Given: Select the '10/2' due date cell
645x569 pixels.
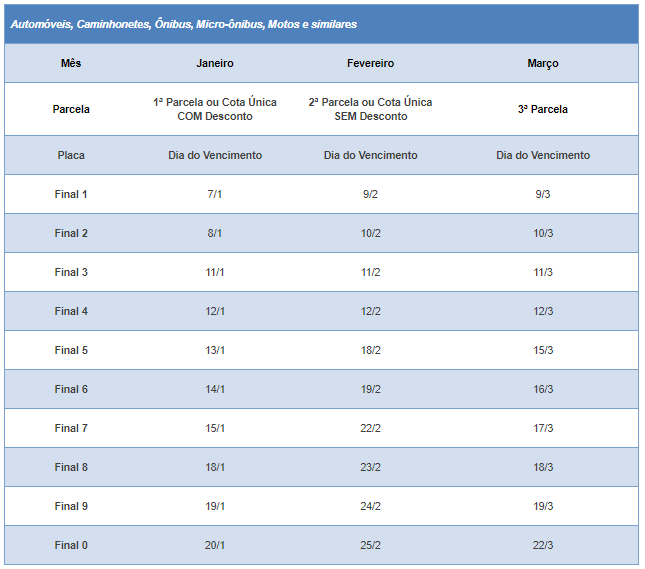Looking at the screenshot, I should pyautogui.click(x=371, y=233).
